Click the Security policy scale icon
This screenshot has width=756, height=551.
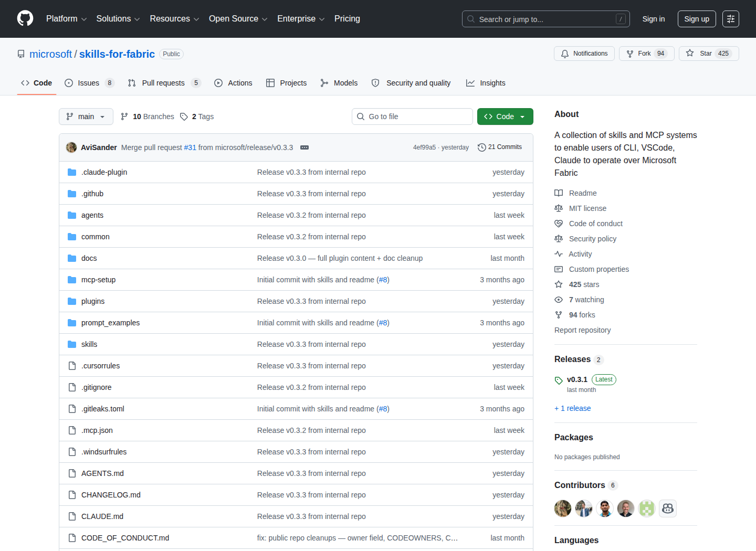(559, 239)
